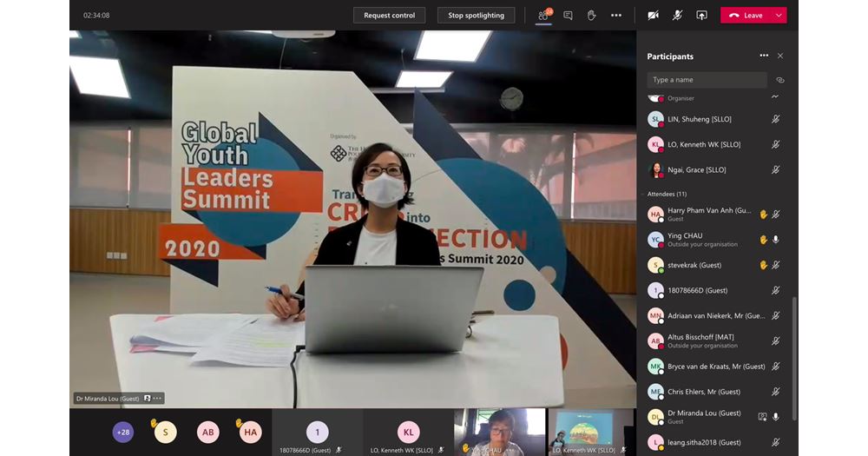Image resolution: width=868 pixels, height=456 pixels.
Task: Unmute your microphone in the toolbar
Action: pos(677,16)
